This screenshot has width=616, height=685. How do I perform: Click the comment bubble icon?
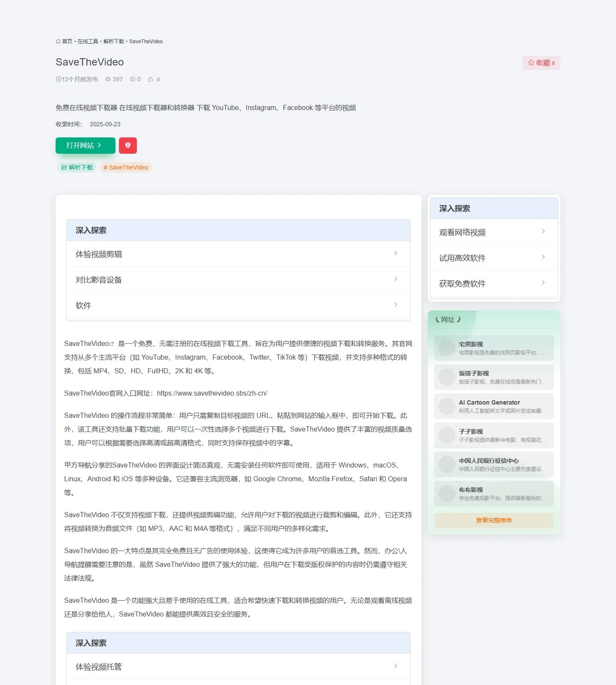click(x=133, y=79)
